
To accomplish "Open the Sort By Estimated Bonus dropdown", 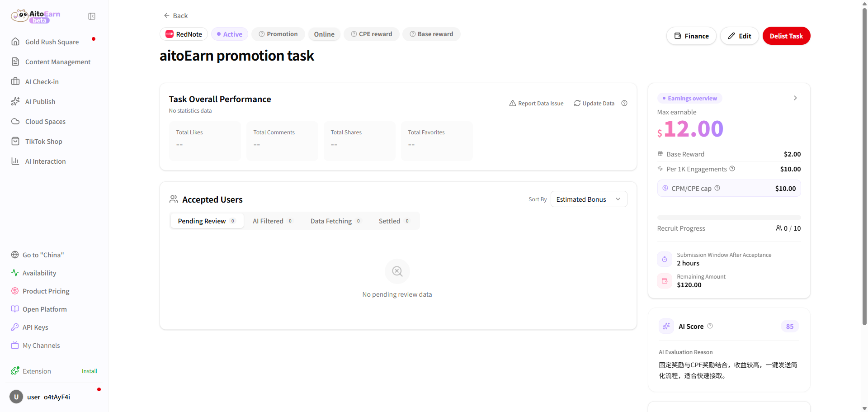I will [x=589, y=199].
